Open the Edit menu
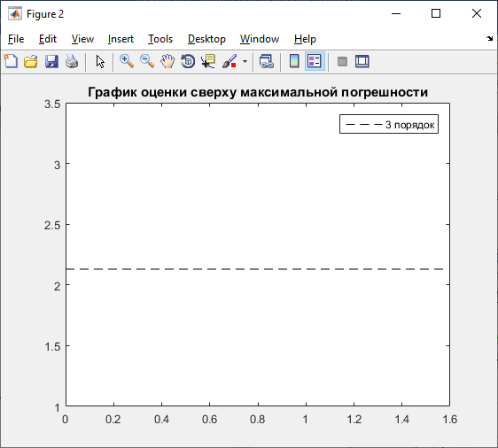The image size is (498, 448). tap(48, 39)
